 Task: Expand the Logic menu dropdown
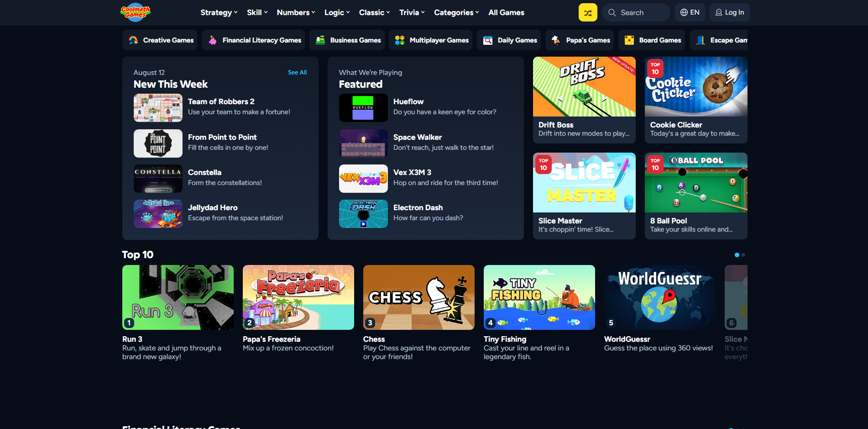point(337,12)
